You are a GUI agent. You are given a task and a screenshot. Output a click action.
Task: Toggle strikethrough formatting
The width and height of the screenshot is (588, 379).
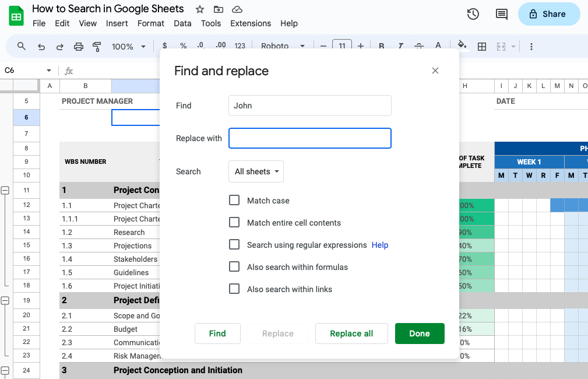click(x=419, y=46)
